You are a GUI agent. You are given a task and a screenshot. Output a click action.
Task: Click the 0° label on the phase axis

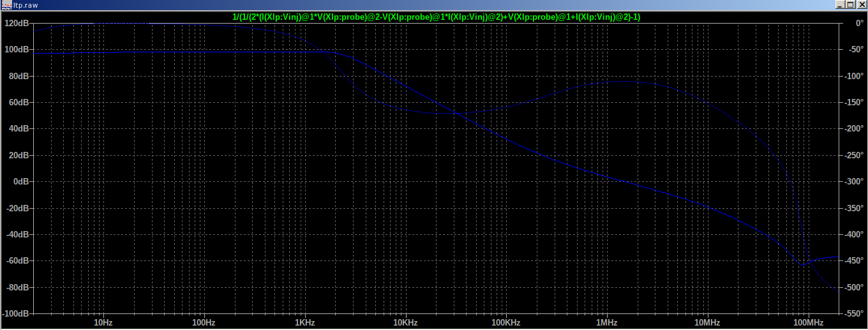coord(858,23)
